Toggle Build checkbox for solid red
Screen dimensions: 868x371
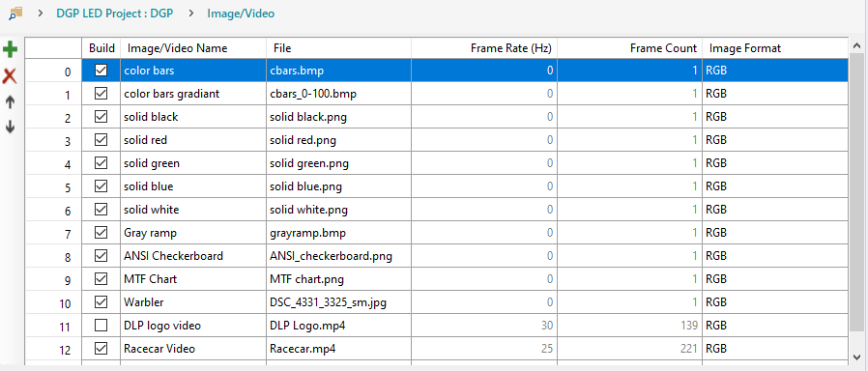(x=101, y=140)
